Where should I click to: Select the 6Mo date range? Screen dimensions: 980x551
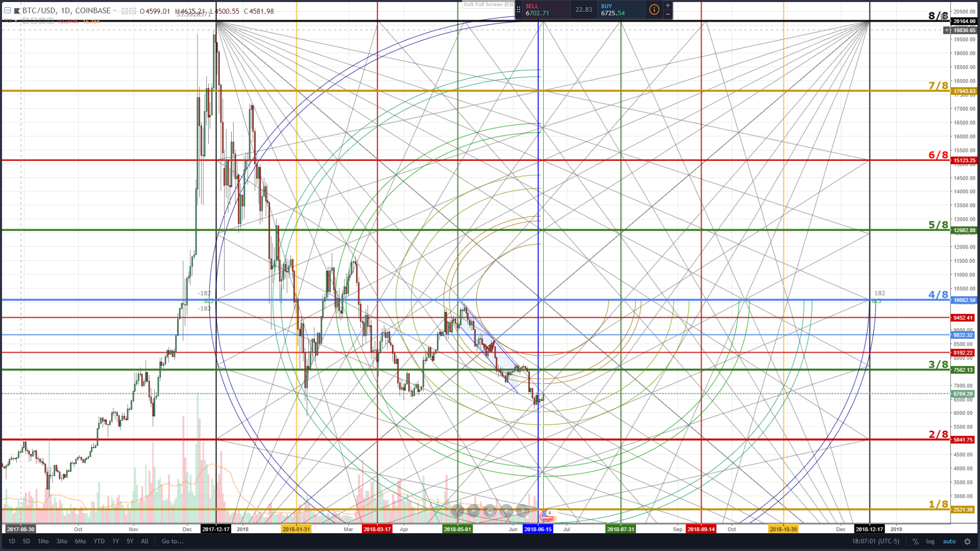coord(80,541)
